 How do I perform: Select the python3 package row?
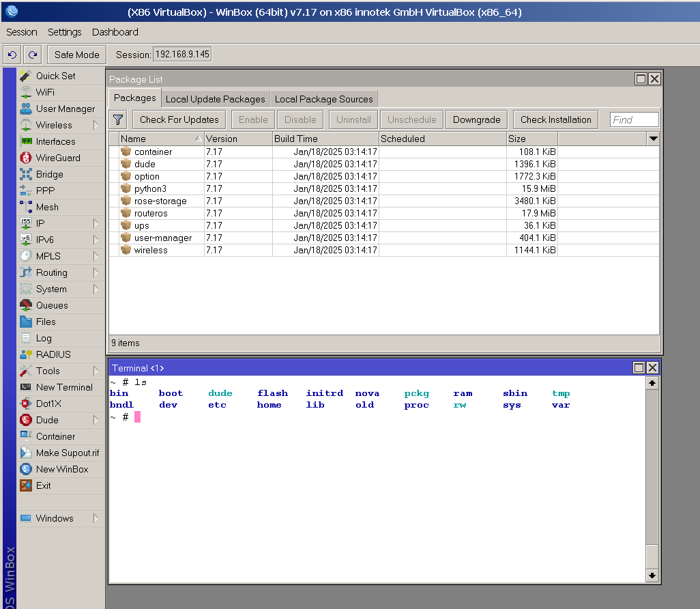[384, 188]
